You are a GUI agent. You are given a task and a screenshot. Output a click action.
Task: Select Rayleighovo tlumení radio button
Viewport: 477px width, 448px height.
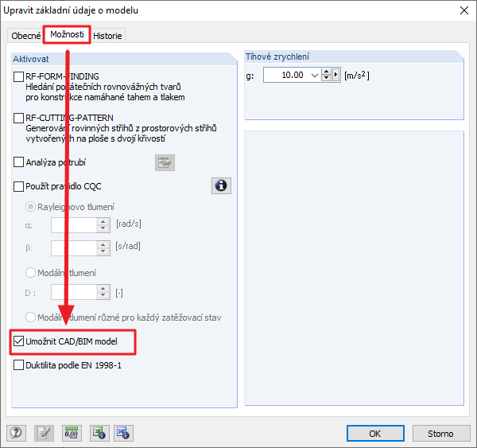click(x=30, y=207)
